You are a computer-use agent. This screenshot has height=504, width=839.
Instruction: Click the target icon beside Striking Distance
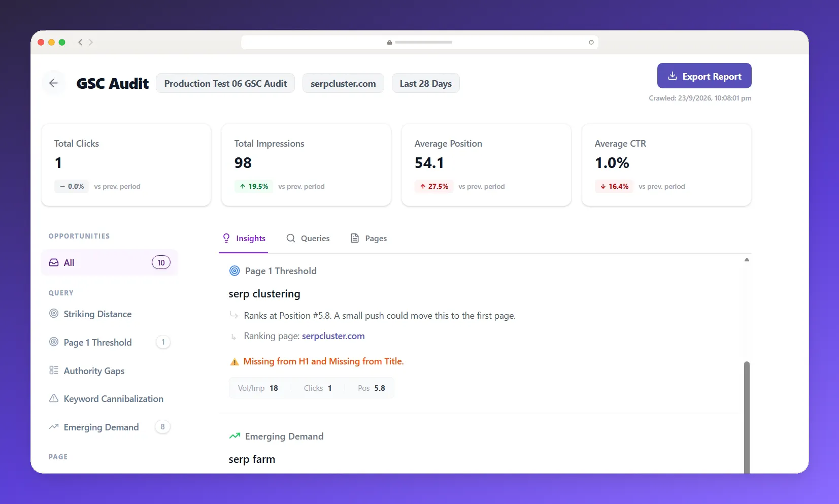(x=54, y=314)
